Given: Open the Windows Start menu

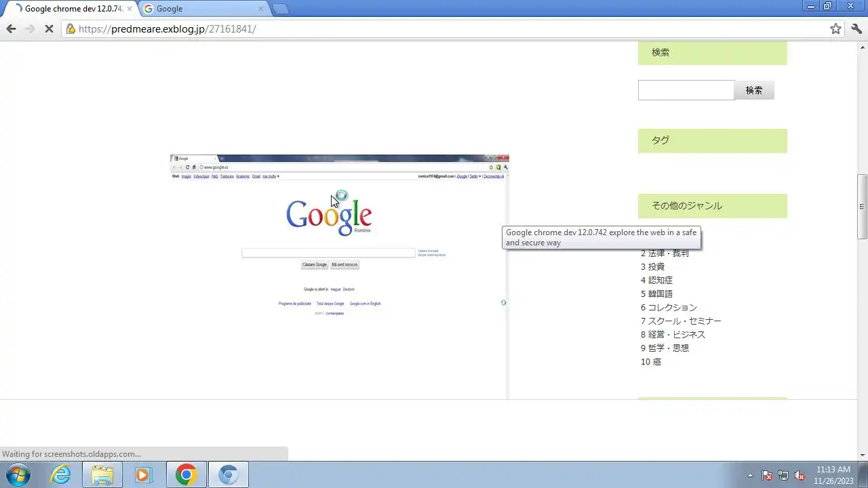Looking at the screenshot, I should pyautogui.click(x=18, y=474).
